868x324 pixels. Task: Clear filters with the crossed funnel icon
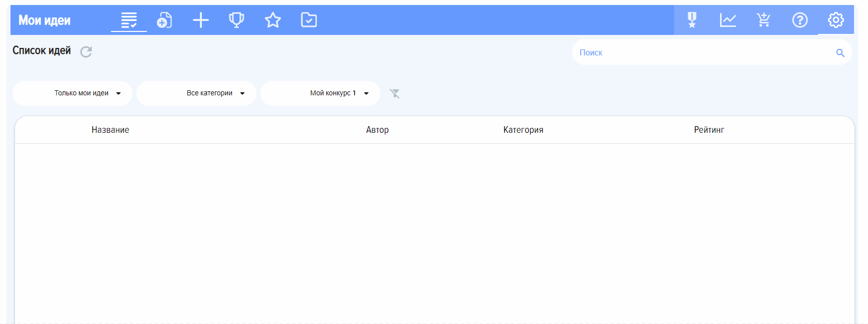[395, 93]
